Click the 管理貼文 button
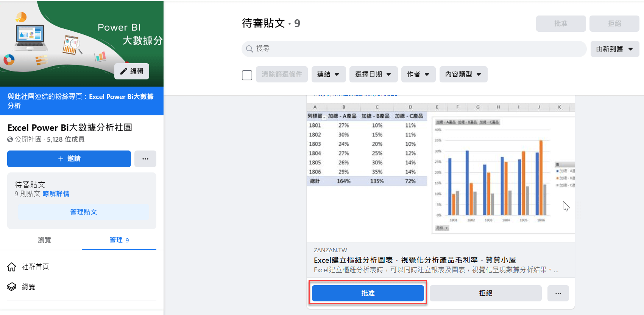This screenshot has height=315, width=644. 84,212
